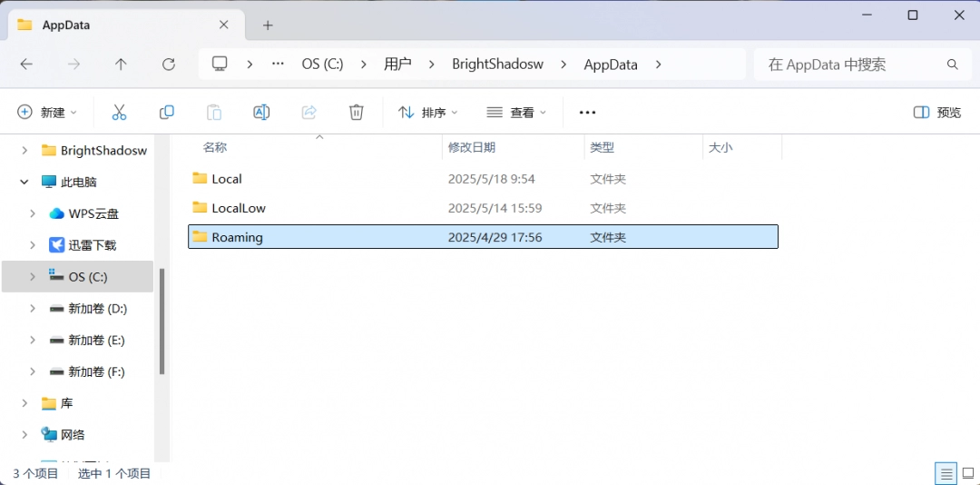Click the Paste clipboard icon
980x485 pixels.
[214, 112]
